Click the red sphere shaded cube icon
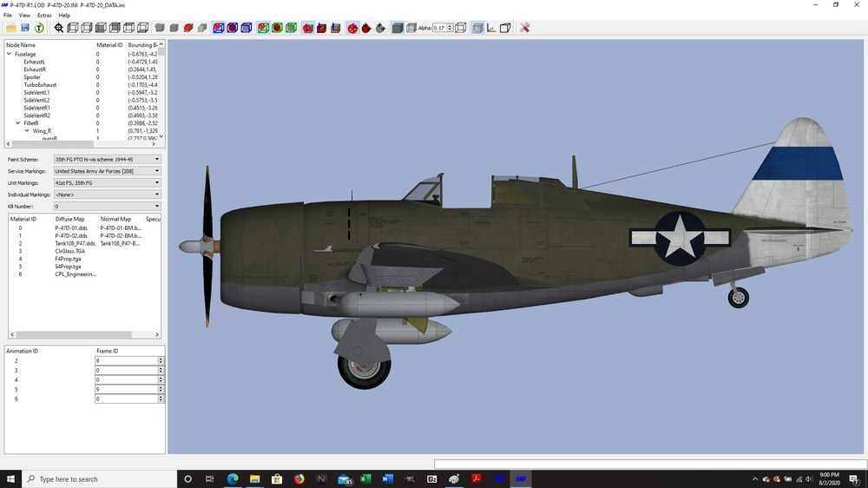868x488 pixels. (188, 28)
